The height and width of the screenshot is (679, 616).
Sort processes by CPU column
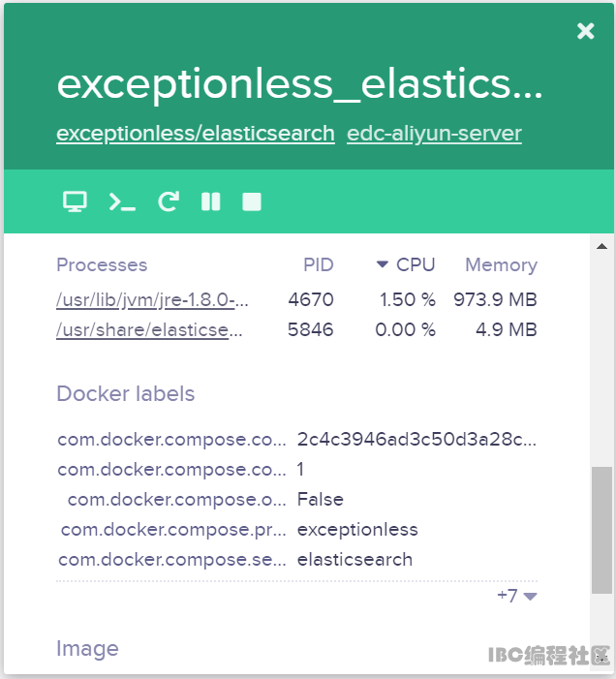coord(416,264)
